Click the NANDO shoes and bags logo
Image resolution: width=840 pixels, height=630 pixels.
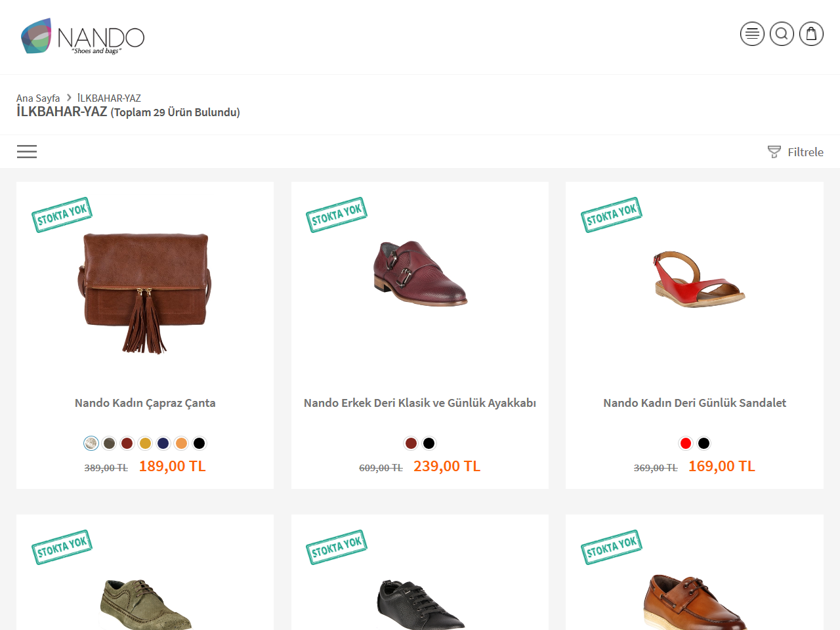pos(83,37)
